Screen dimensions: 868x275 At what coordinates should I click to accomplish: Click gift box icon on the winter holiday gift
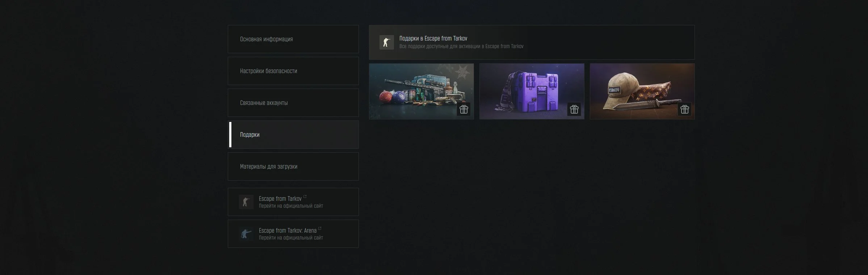(464, 109)
